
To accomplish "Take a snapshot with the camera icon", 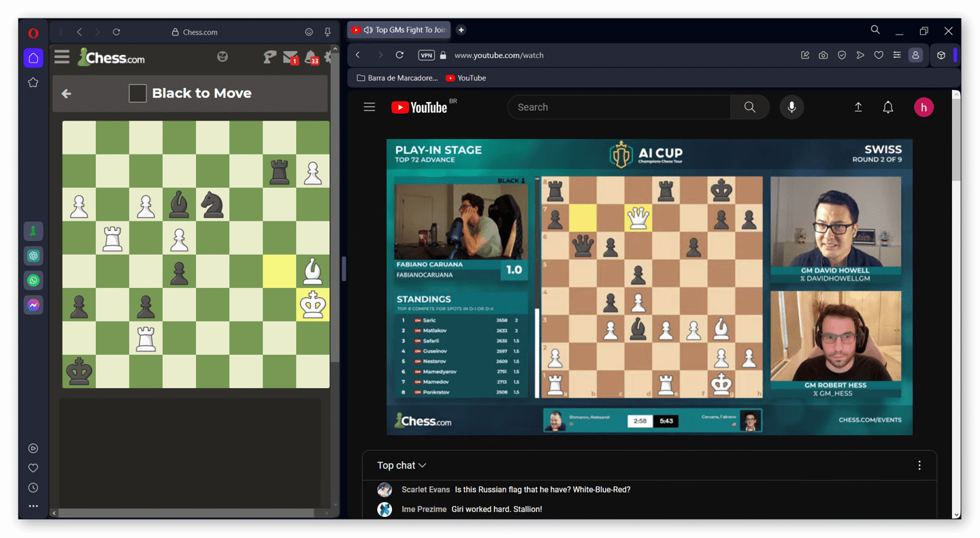I will tap(823, 55).
